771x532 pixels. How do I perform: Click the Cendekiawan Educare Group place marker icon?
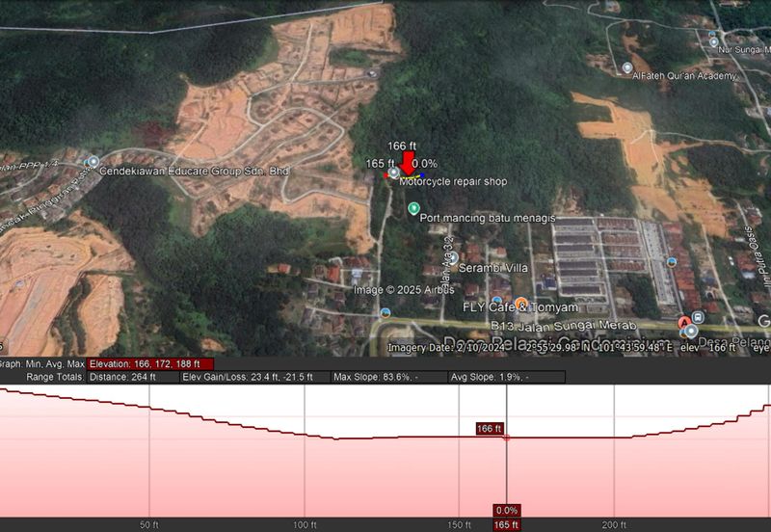93,162
